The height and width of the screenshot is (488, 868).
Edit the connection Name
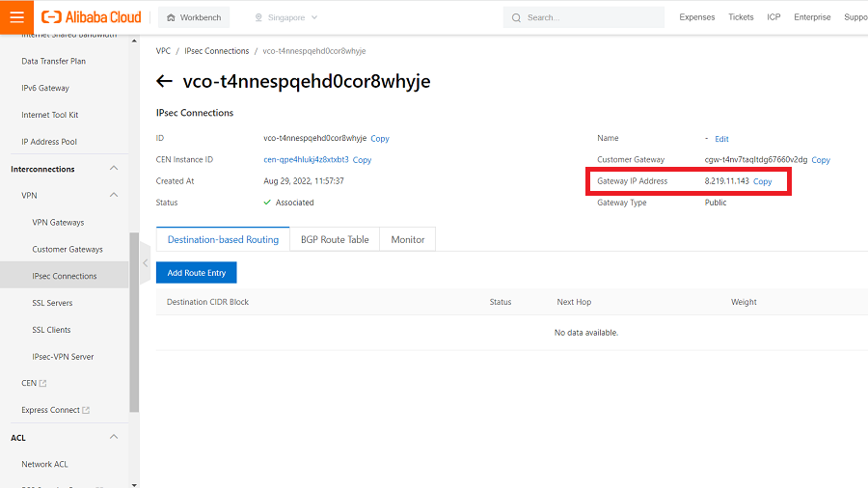721,139
